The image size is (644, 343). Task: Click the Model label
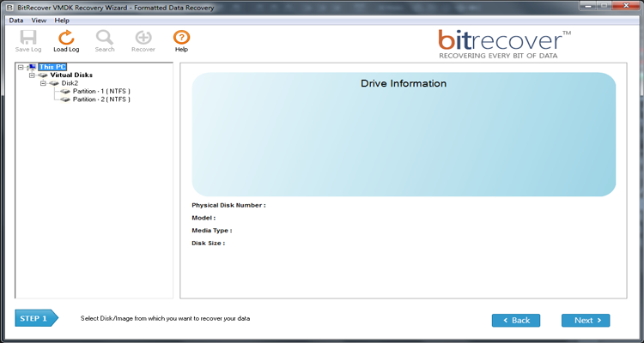(204, 218)
